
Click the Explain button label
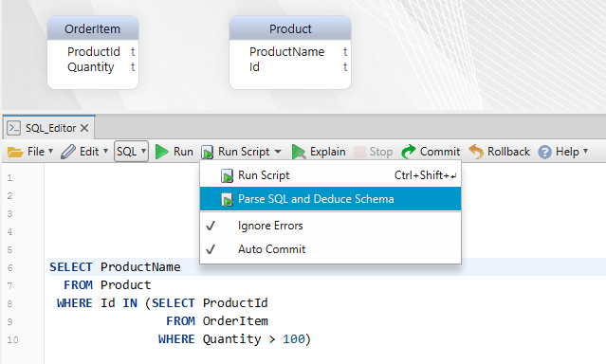click(x=328, y=152)
